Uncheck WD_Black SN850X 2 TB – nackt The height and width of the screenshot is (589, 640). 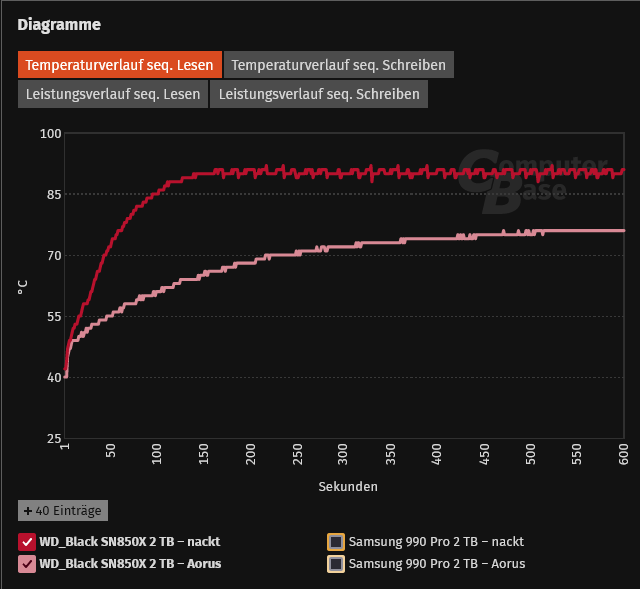[27, 542]
